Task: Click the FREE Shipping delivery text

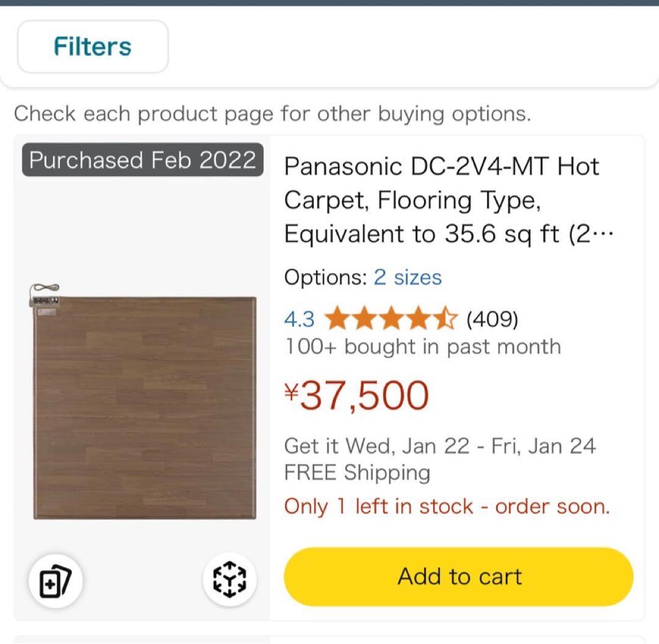Action: point(358,472)
